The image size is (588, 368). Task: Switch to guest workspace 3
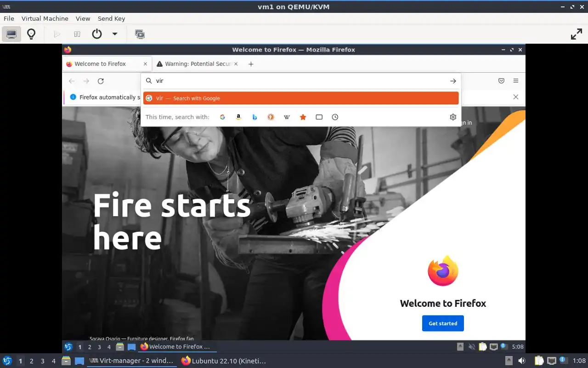(99, 347)
